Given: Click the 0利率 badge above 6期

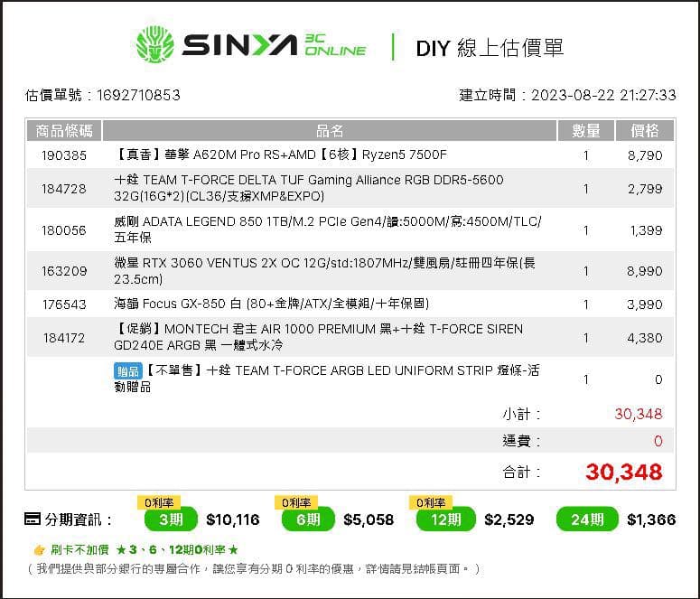Looking at the screenshot, I should pyautogui.click(x=294, y=502).
